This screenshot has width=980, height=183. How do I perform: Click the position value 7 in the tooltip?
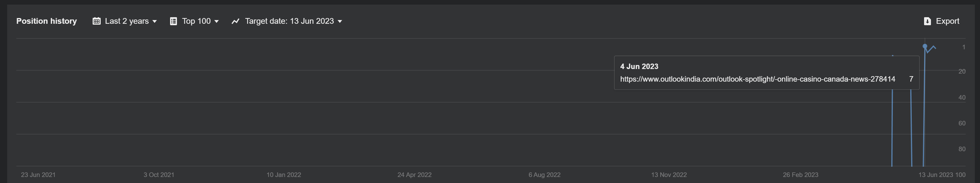tap(911, 79)
